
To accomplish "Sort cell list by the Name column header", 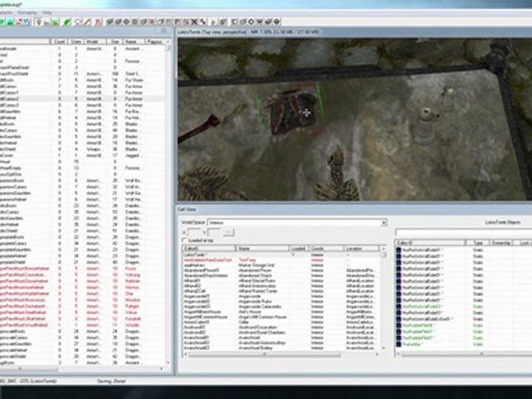I will (262, 249).
